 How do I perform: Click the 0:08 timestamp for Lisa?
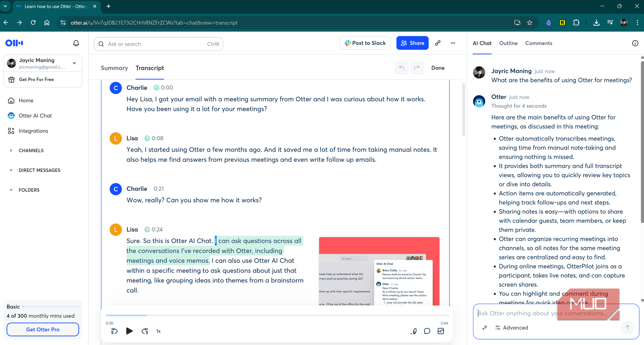pos(158,138)
